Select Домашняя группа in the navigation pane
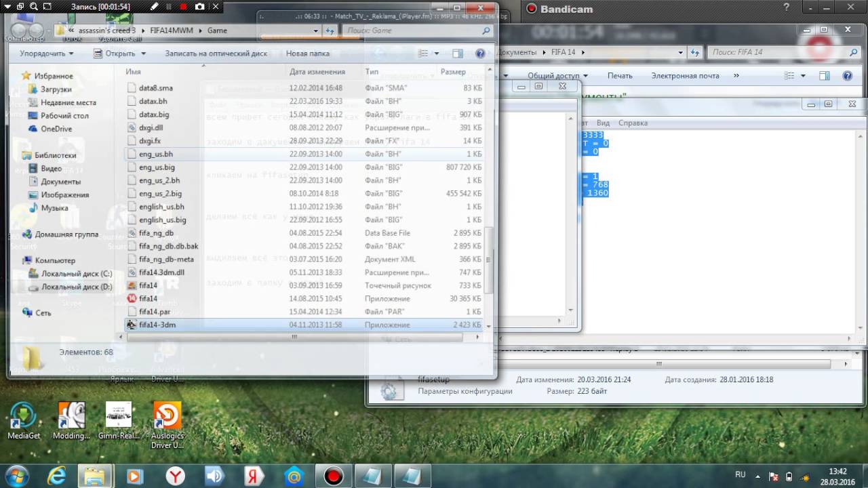Viewport: 868px width, 488px height. [66, 235]
